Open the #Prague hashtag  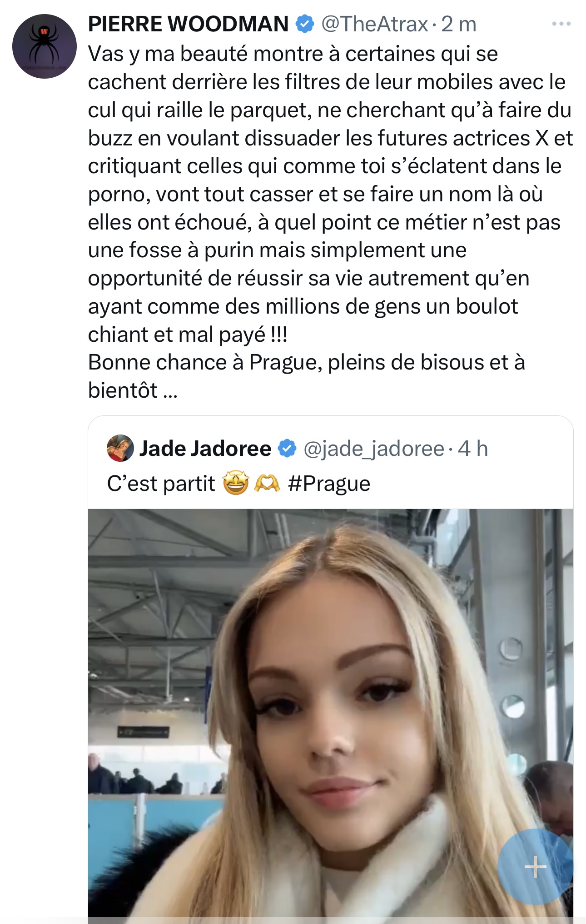[329, 484]
